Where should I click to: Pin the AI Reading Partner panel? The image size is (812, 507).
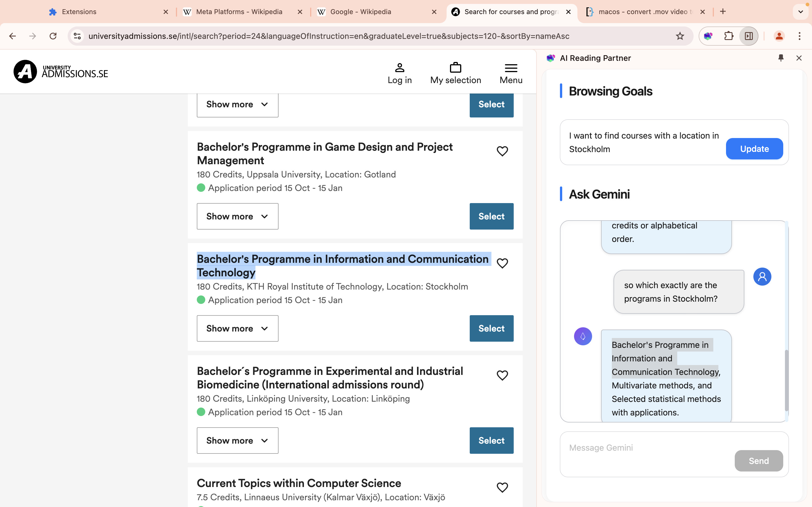781,58
